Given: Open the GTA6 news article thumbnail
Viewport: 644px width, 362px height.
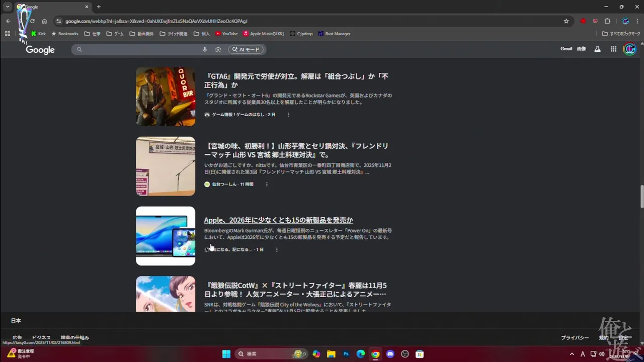Looking at the screenshot, I should tap(166, 97).
